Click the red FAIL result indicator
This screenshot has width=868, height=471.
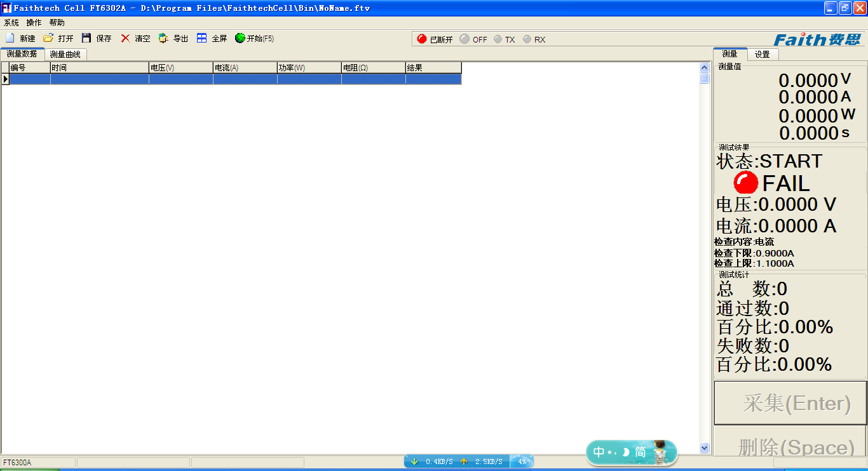pyautogui.click(x=746, y=183)
